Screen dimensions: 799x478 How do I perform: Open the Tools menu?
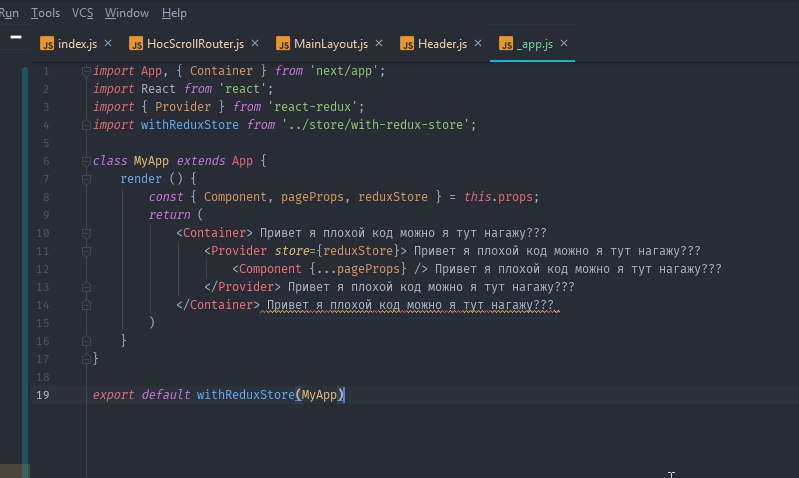(45, 13)
